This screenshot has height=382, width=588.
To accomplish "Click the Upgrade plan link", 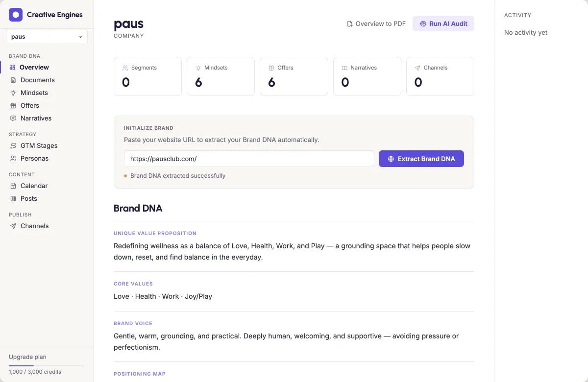I will [x=27, y=357].
